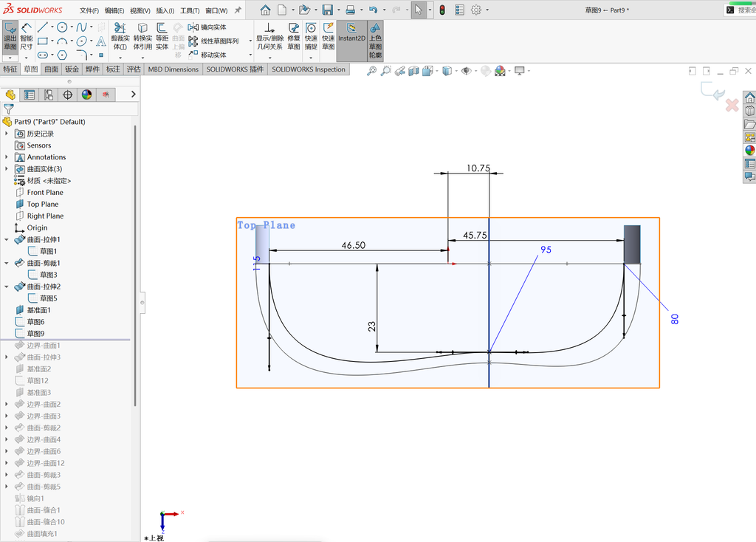Open the Line tool dropdown arrow

(x=52, y=27)
